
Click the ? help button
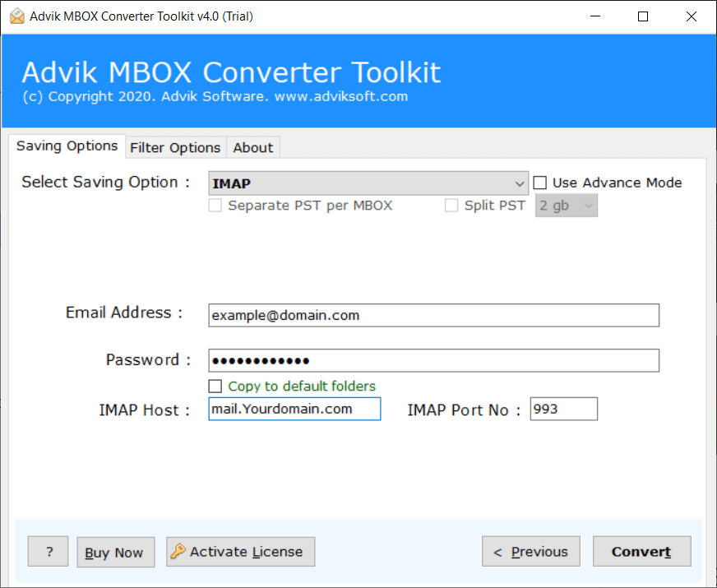tap(48, 552)
